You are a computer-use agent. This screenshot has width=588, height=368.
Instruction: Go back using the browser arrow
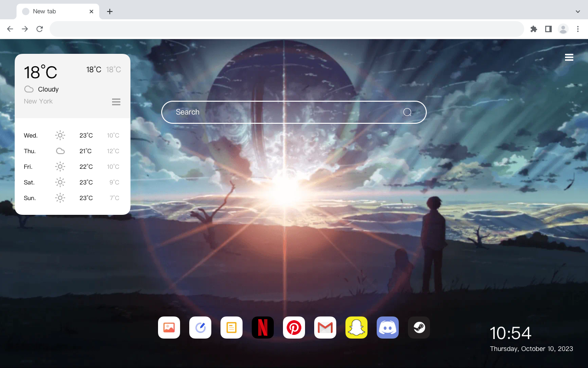10,29
